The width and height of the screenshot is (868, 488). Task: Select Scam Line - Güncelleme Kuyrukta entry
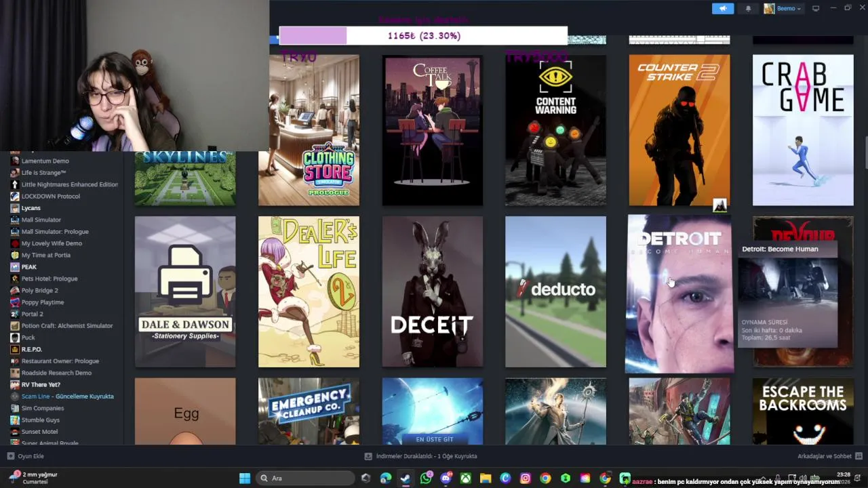pyautogui.click(x=68, y=396)
